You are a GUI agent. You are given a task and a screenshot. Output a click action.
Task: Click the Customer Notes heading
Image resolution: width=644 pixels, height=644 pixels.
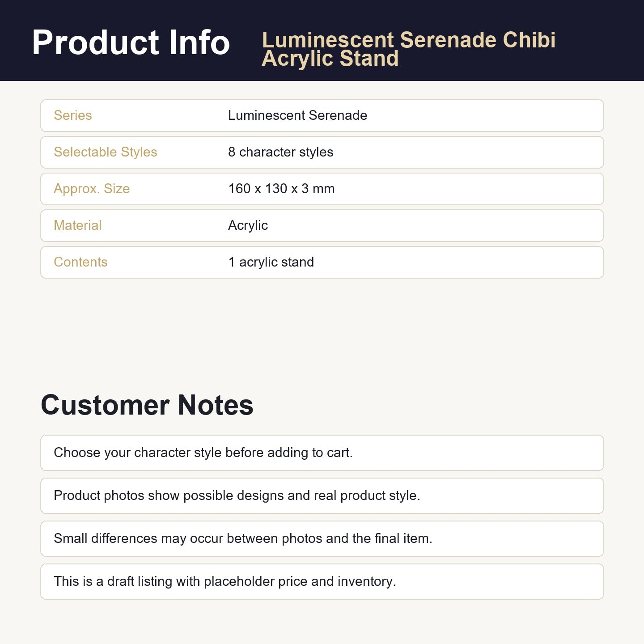tap(147, 405)
